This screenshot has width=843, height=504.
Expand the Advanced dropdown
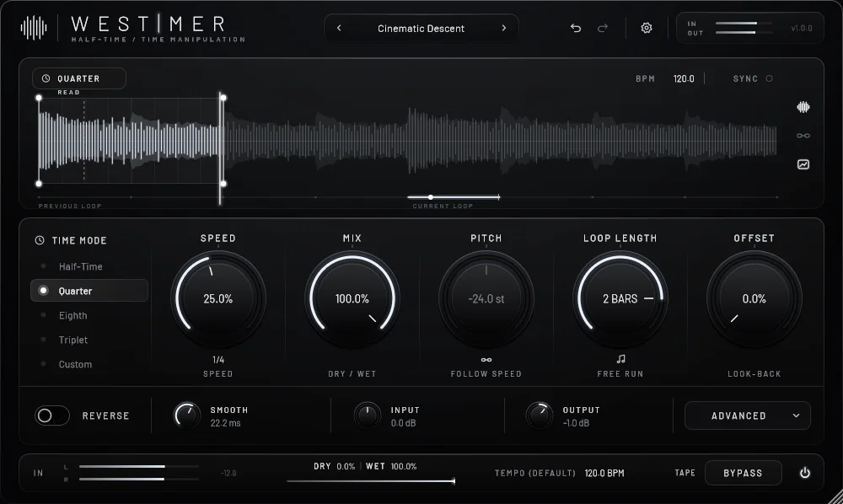click(x=747, y=416)
